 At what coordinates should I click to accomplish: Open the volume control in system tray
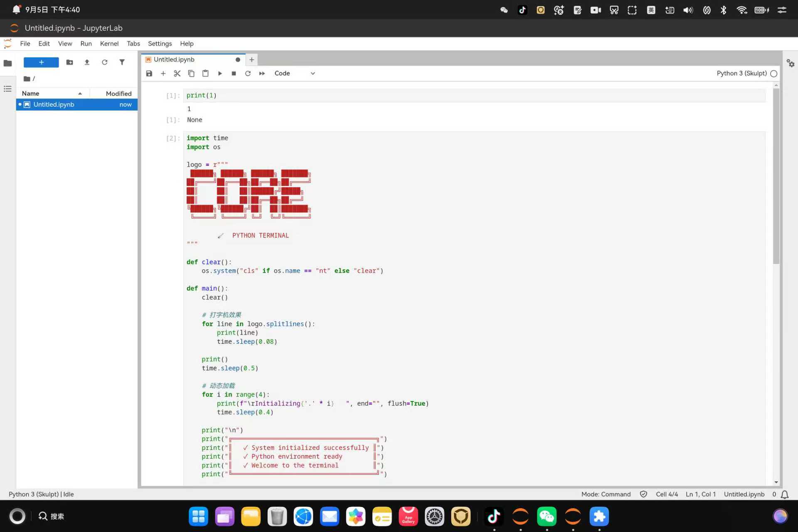coord(688,10)
